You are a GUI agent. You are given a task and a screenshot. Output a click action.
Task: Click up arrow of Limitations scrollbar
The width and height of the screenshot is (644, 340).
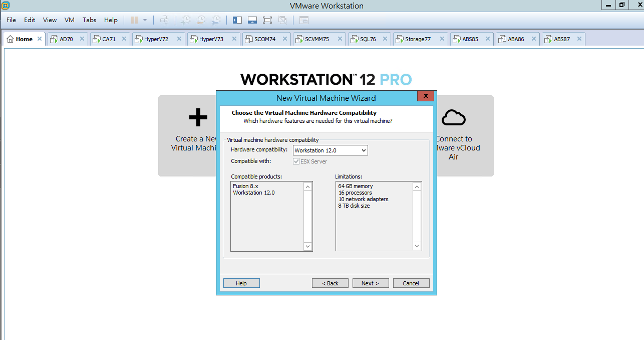pyautogui.click(x=417, y=187)
